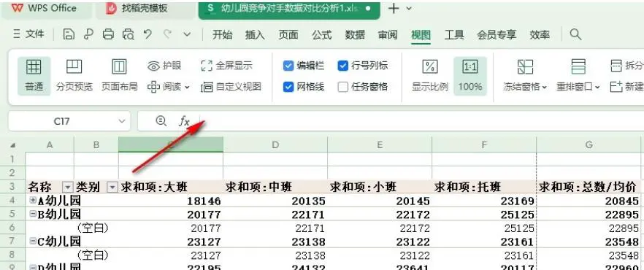Collapse C幼儿园 row group
This screenshot has width=644, height=270.
34,241
